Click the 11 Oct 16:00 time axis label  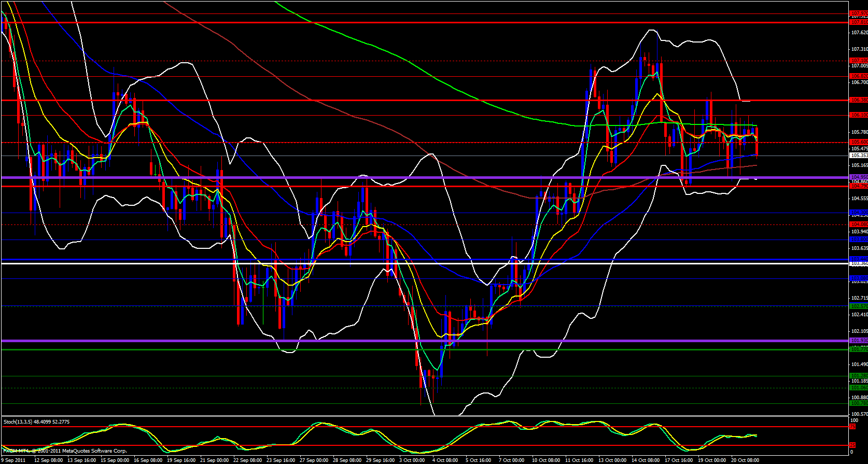point(579,460)
